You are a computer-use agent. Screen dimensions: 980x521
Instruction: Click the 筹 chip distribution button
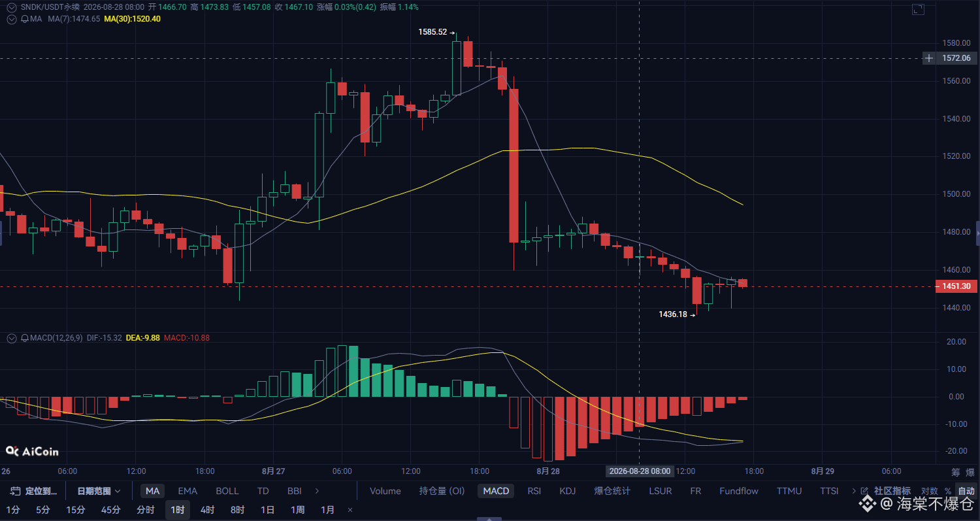[956, 472]
